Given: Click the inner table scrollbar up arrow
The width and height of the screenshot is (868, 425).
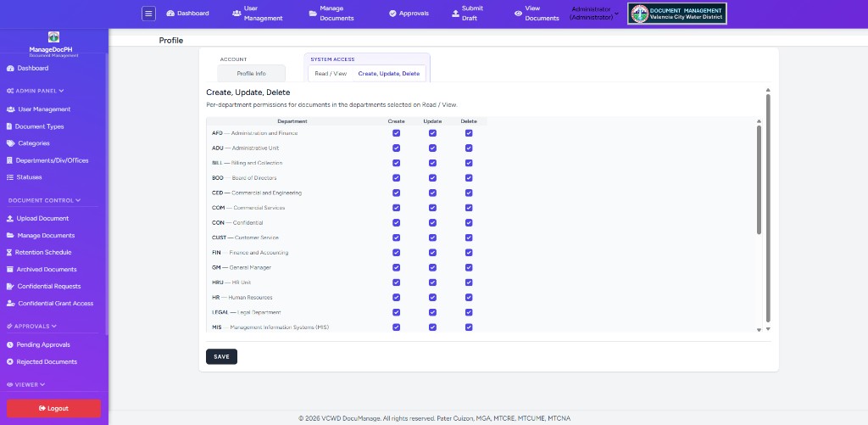Looking at the screenshot, I should (x=759, y=120).
